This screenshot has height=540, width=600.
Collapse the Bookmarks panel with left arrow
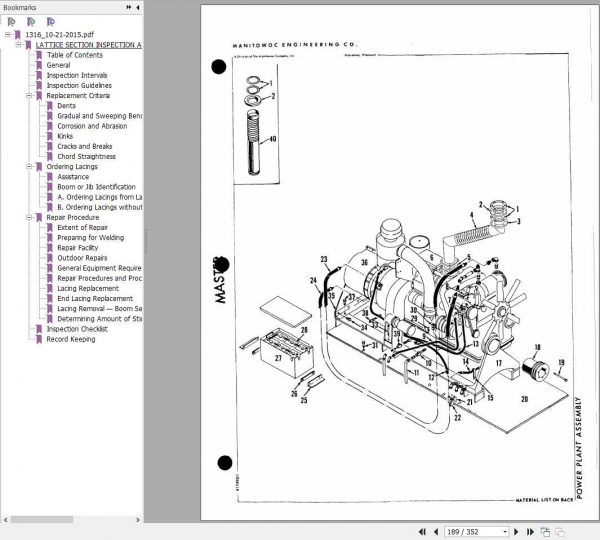(x=137, y=7)
